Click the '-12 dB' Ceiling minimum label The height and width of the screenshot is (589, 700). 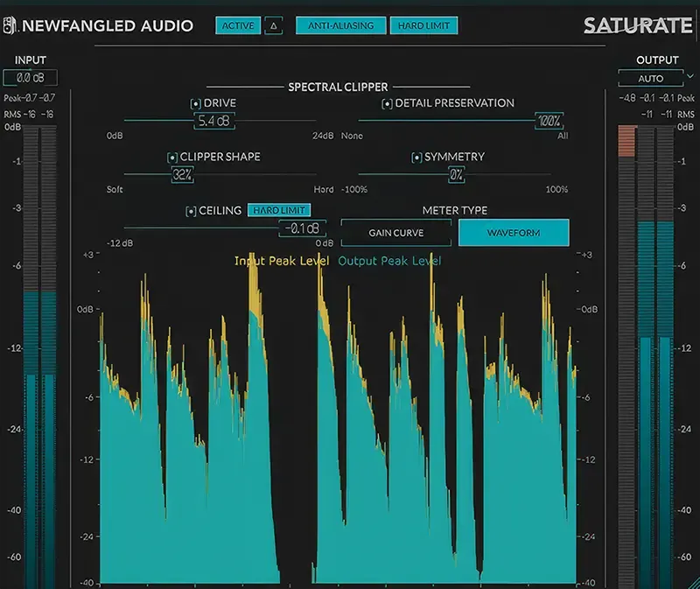tap(120, 243)
